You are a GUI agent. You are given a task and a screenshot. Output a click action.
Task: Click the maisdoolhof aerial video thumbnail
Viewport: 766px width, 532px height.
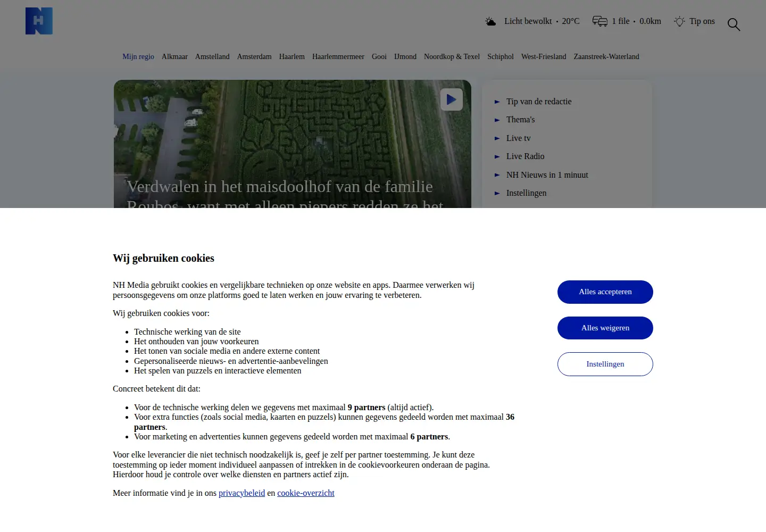293,144
